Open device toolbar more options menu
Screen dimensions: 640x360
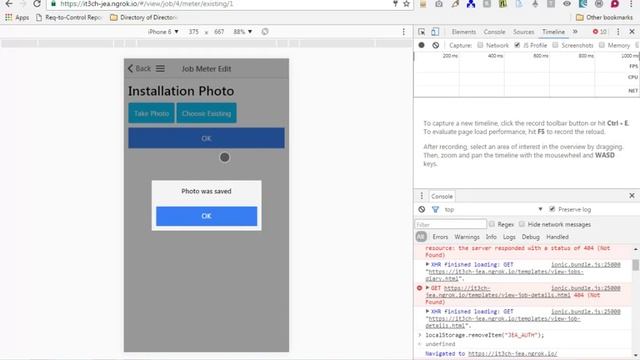click(x=404, y=32)
